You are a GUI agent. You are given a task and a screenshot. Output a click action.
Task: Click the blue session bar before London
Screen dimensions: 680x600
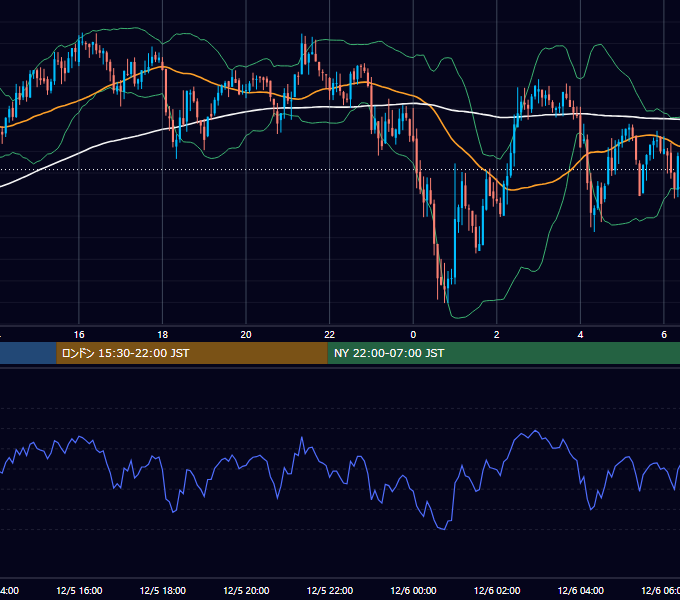click(x=28, y=353)
